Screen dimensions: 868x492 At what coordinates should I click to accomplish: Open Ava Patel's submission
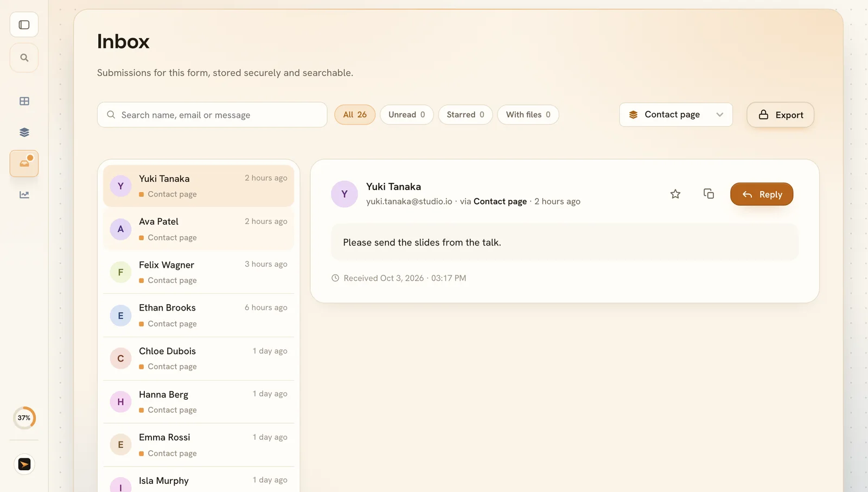pos(199,229)
